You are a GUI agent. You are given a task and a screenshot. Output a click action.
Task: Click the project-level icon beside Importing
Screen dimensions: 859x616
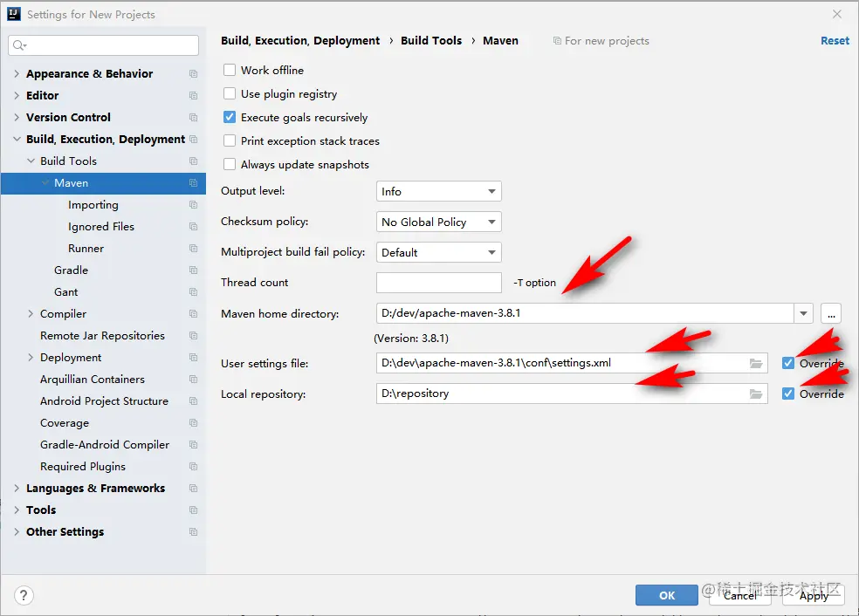(x=194, y=205)
